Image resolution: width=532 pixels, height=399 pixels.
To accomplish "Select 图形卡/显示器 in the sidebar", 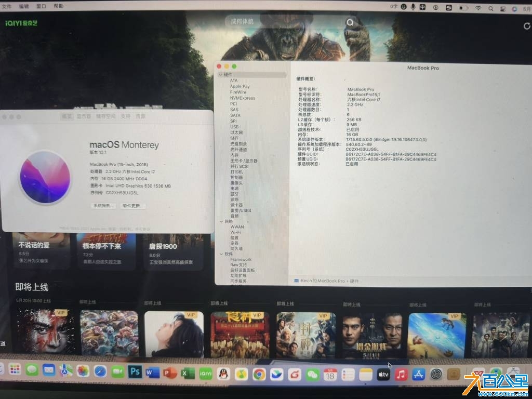I will (x=244, y=161).
